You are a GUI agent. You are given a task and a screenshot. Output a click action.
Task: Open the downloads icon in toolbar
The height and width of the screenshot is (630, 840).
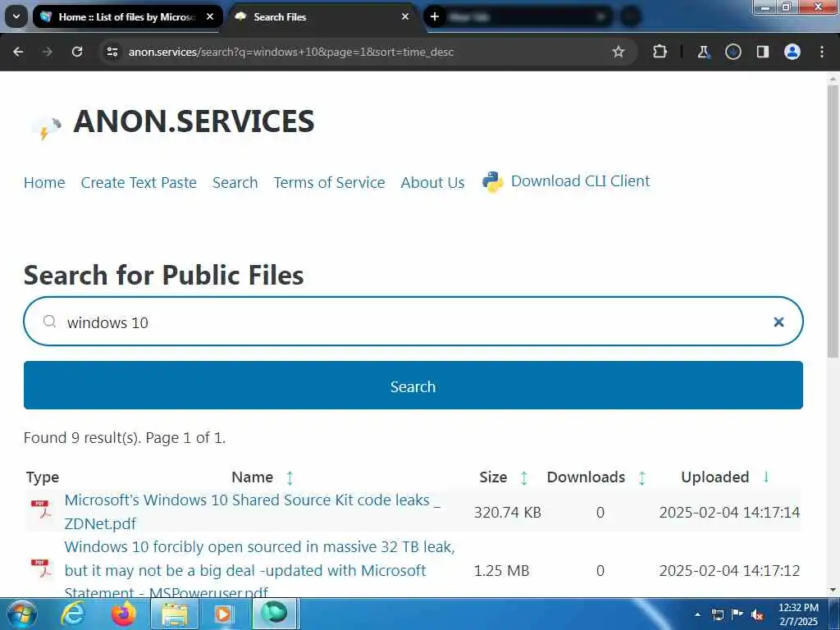733,52
